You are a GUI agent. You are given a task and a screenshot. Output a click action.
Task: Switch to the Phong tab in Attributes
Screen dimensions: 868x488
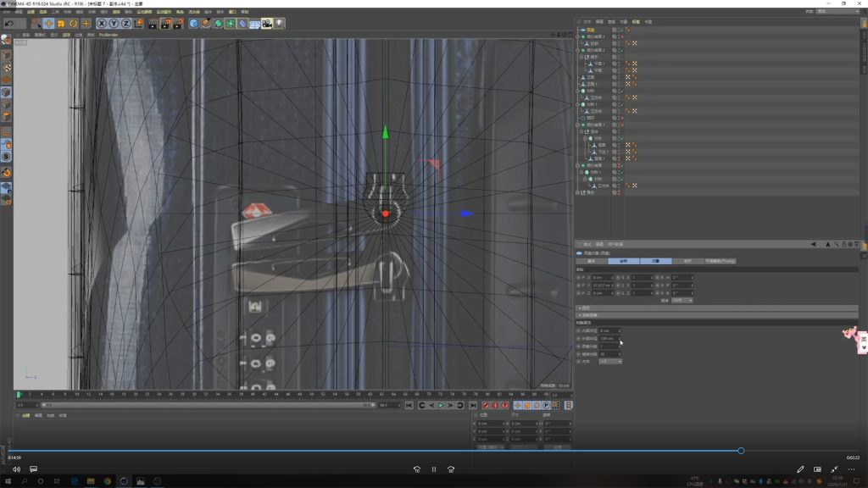pyautogui.click(x=721, y=261)
